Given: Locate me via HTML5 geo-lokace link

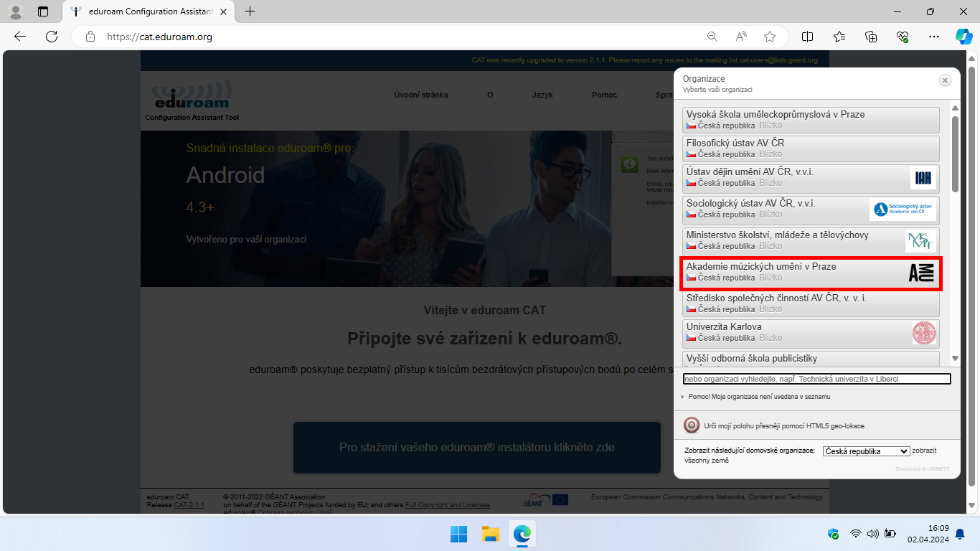Looking at the screenshot, I should tap(784, 426).
